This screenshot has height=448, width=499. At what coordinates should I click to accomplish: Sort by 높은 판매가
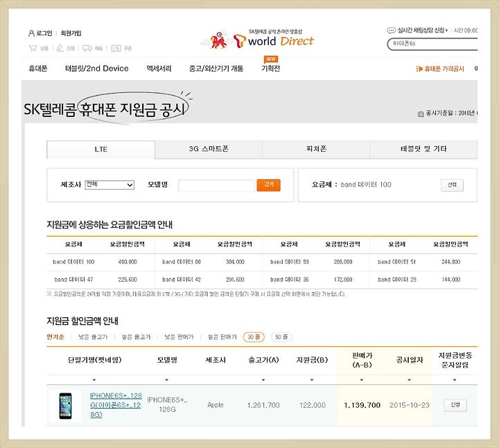[x=222, y=337]
